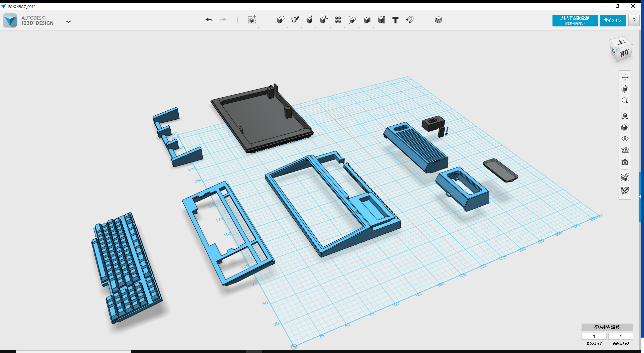Open the application main menu chevron
644x353 pixels.
pyautogui.click(x=68, y=21)
